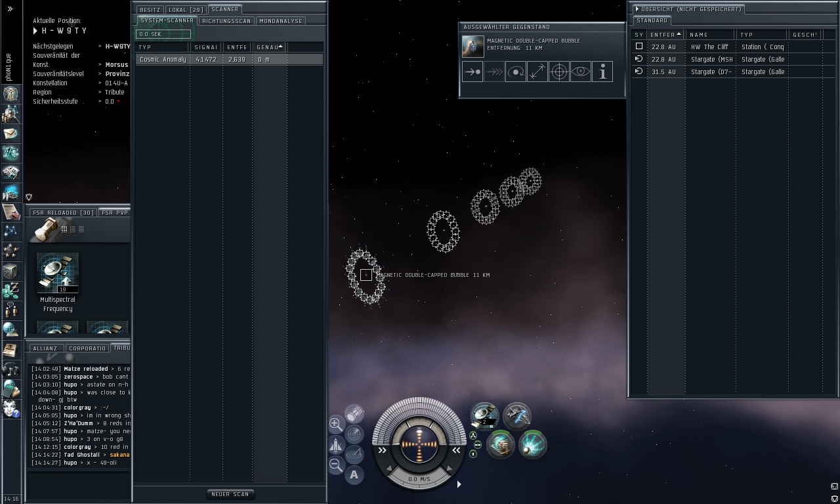Click the speed gauge showing 0.0 M/S
840x504 pixels.
point(419,479)
